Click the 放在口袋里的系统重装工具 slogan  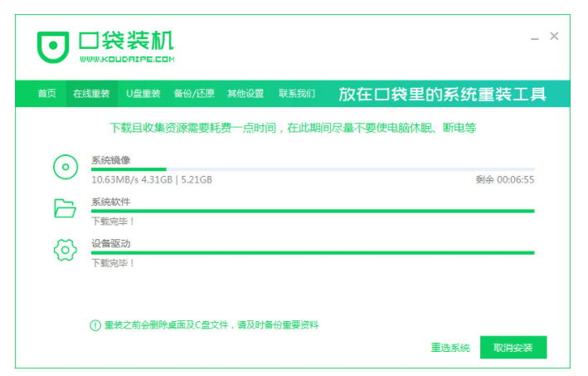coord(442,94)
